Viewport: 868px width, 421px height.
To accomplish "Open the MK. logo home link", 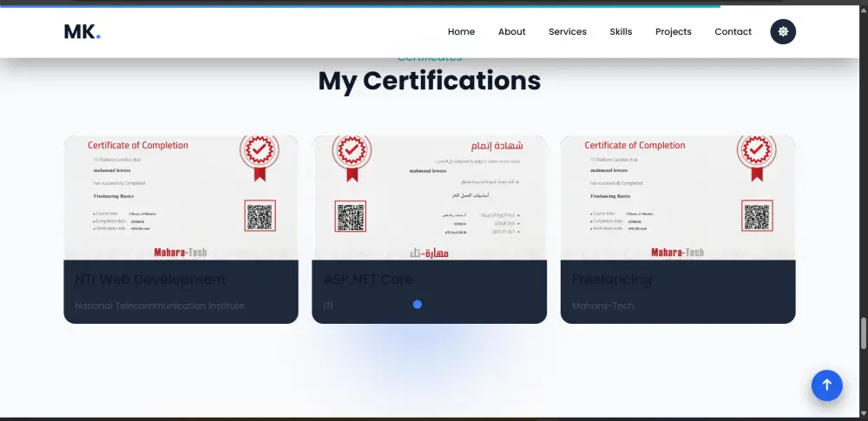I will pyautogui.click(x=82, y=31).
